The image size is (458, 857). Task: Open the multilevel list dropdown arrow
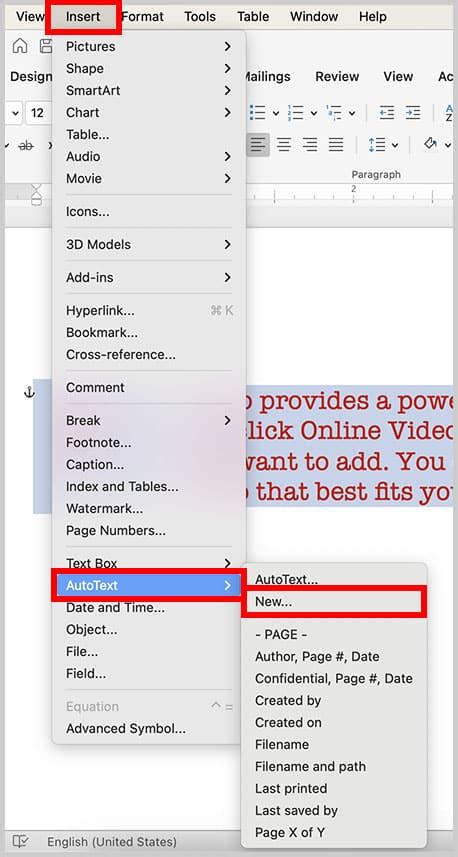pos(352,113)
